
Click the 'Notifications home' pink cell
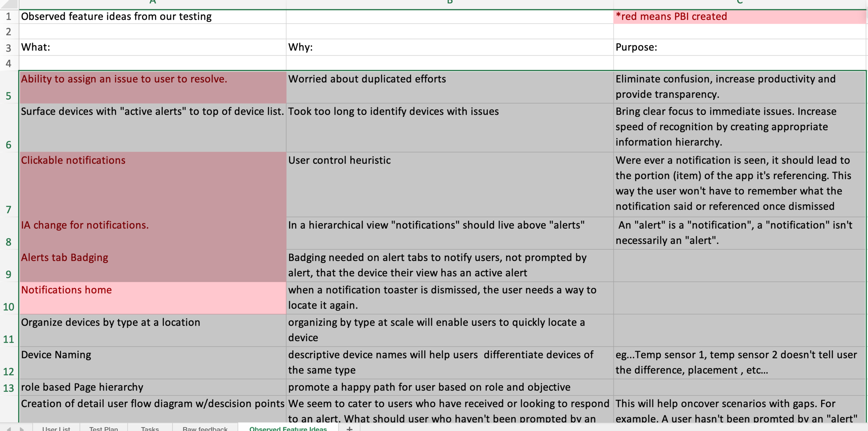tap(153, 298)
